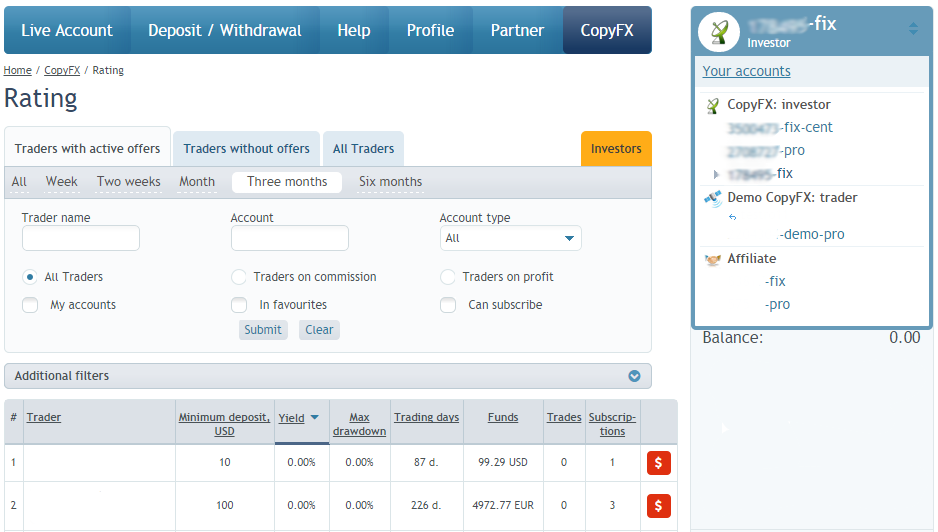Click the small return arrow under Demo CopyFX
Image resolution: width=938 pixels, height=532 pixels.
(x=732, y=217)
